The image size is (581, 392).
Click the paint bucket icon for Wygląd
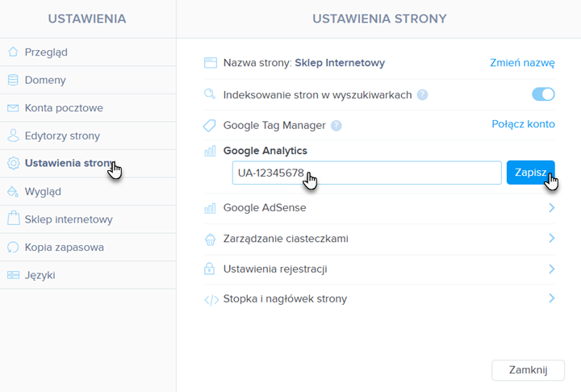(13, 191)
